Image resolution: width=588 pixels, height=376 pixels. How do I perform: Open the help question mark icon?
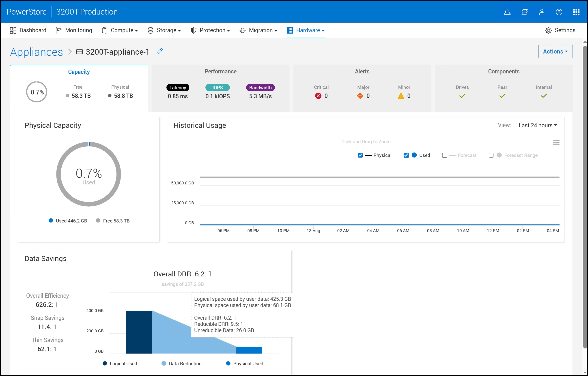coord(559,12)
